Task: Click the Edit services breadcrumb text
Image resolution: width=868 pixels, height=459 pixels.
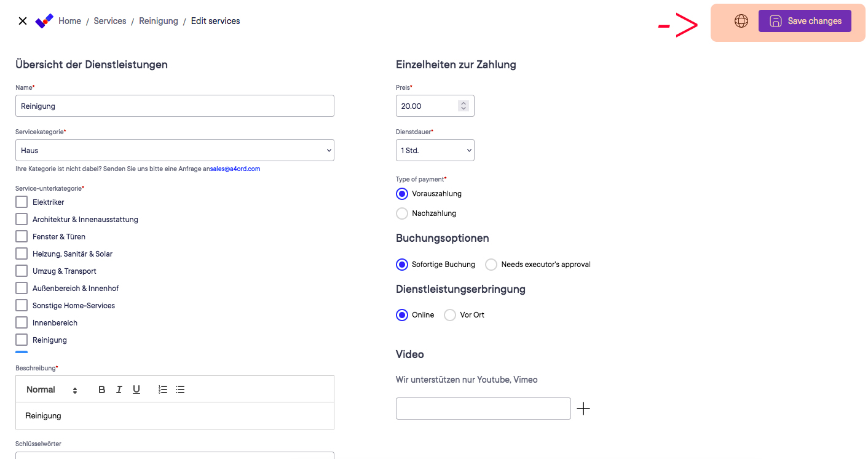Action: (216, 21)
